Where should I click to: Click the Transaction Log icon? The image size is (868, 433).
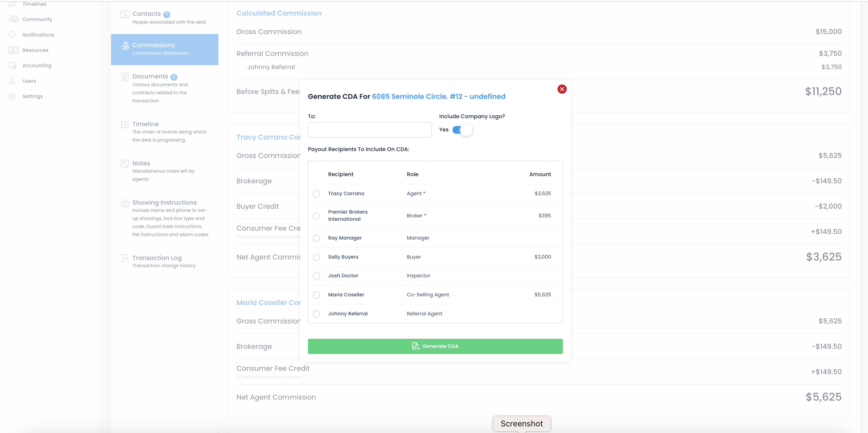[125, 258]
